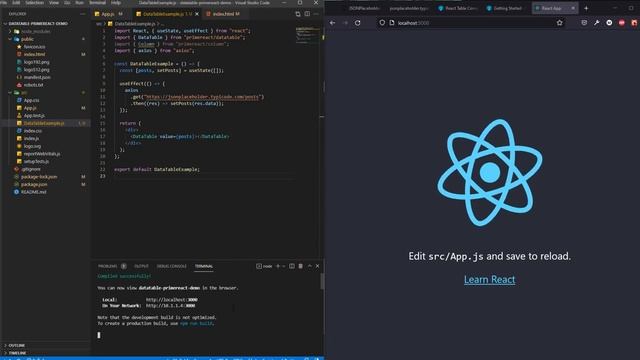
Task: Open App.test.js in Explorer
Action: pos(34,116)
